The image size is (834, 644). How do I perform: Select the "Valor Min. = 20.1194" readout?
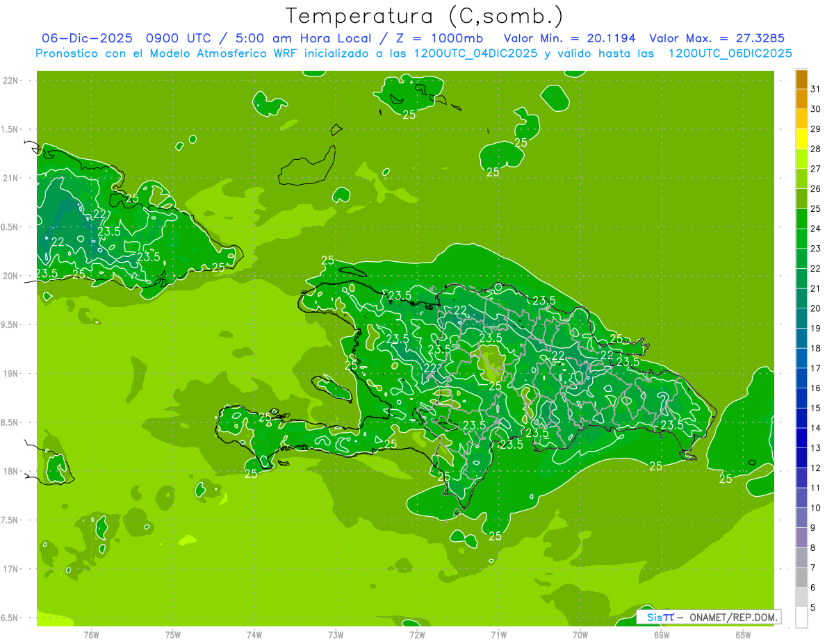(569, 38)
